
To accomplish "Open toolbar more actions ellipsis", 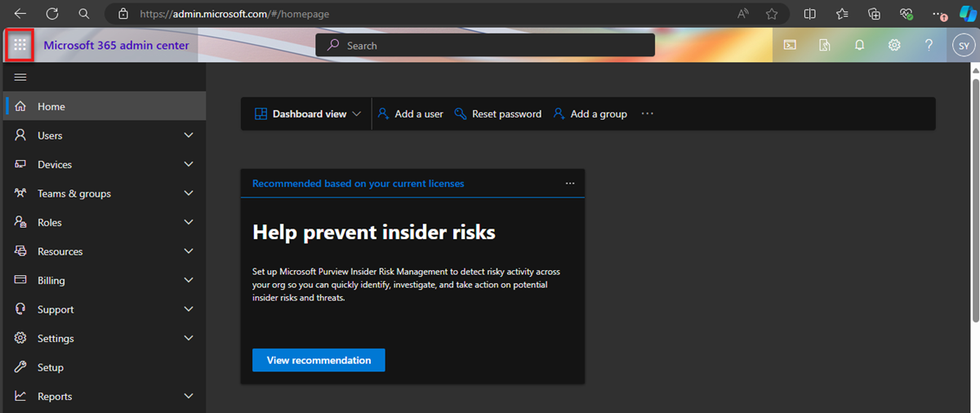I will tap(648, 114).
